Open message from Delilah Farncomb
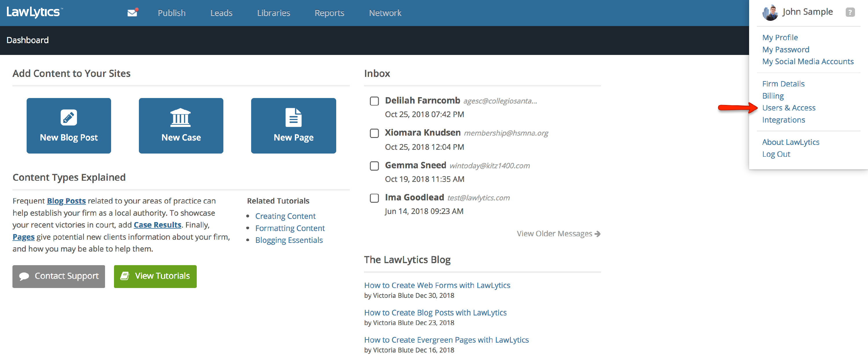The image size is (868, 360). 422,100
